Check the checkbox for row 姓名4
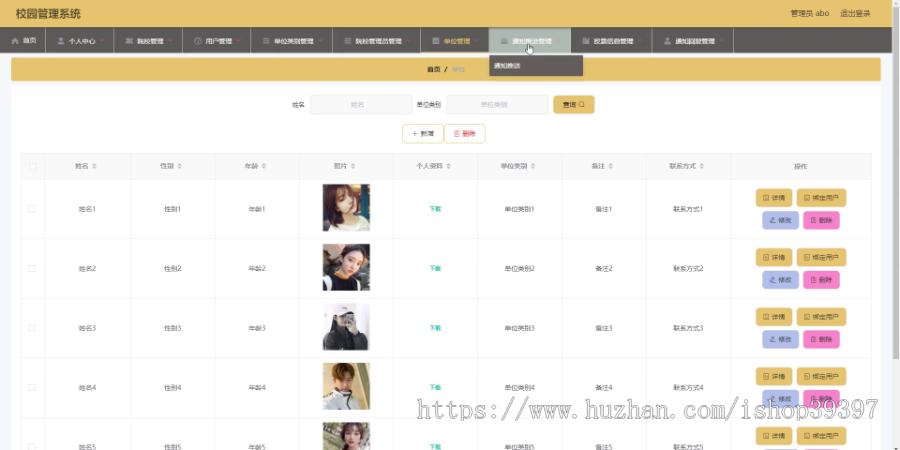The height and width of the screenshot is (450, 900). pos(32,388)
